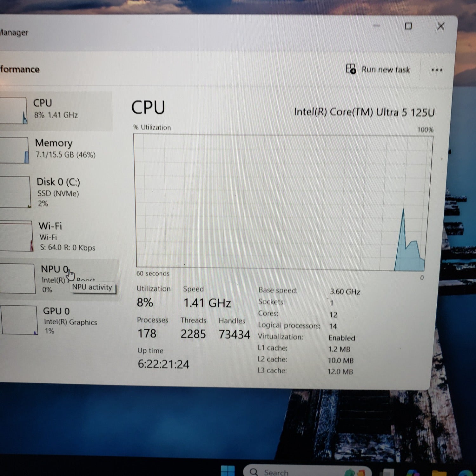Viewport: 476px width, 476px height.
Task: Click the L1 cache 1.2 MB value
Action: pyautogui.click(x=339, y=349)
